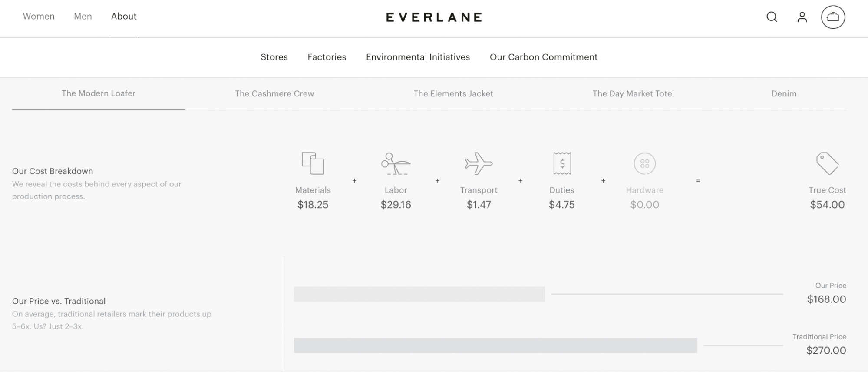Click the $0.00 hardware cost

(x=644, y=205)
